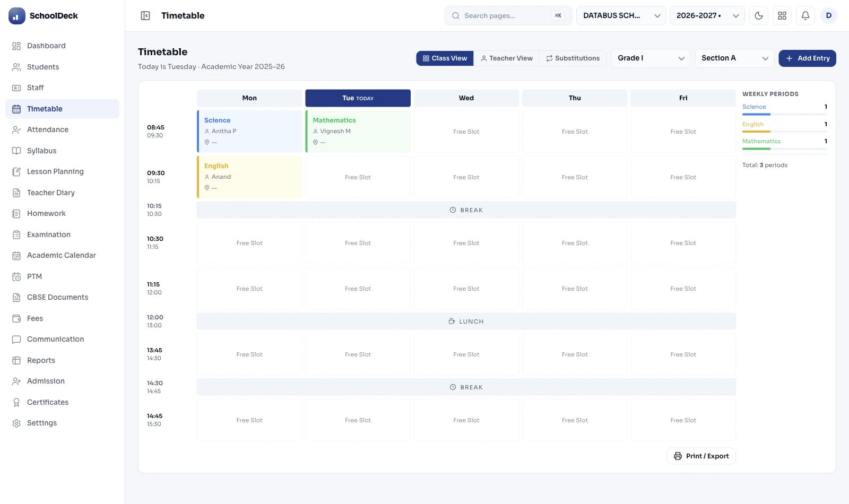Select the Tue TODAY column header
This screenshot has width=849, height=504.
tap(358, 98)
